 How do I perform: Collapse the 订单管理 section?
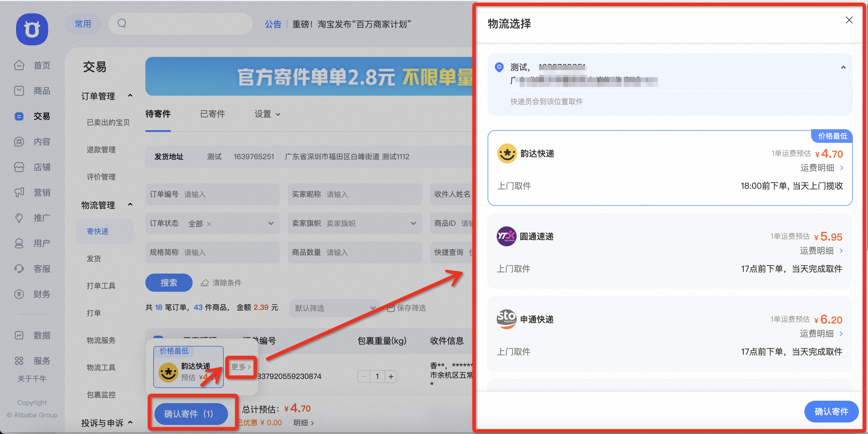tap(131, 96)
